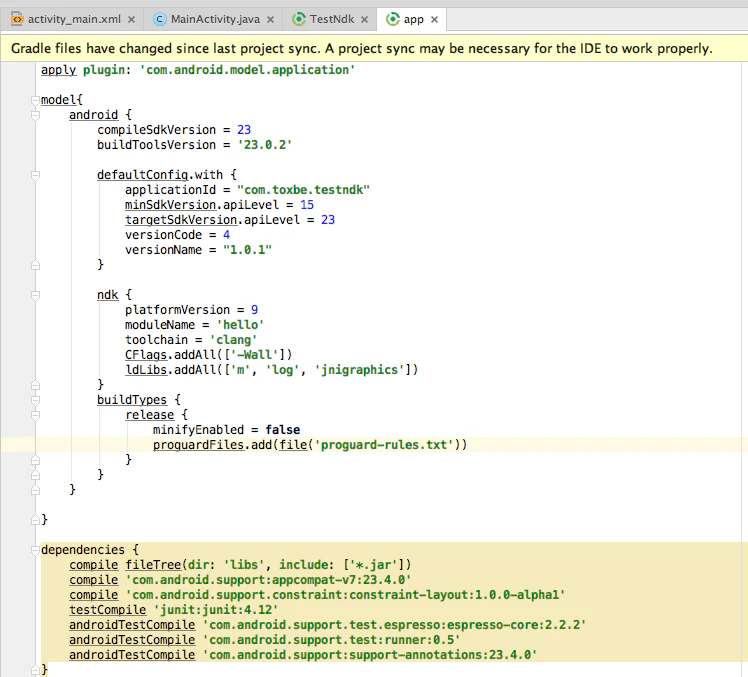
Task: Click the test:runner:0.5 dependency string
Action: [331, 640]
